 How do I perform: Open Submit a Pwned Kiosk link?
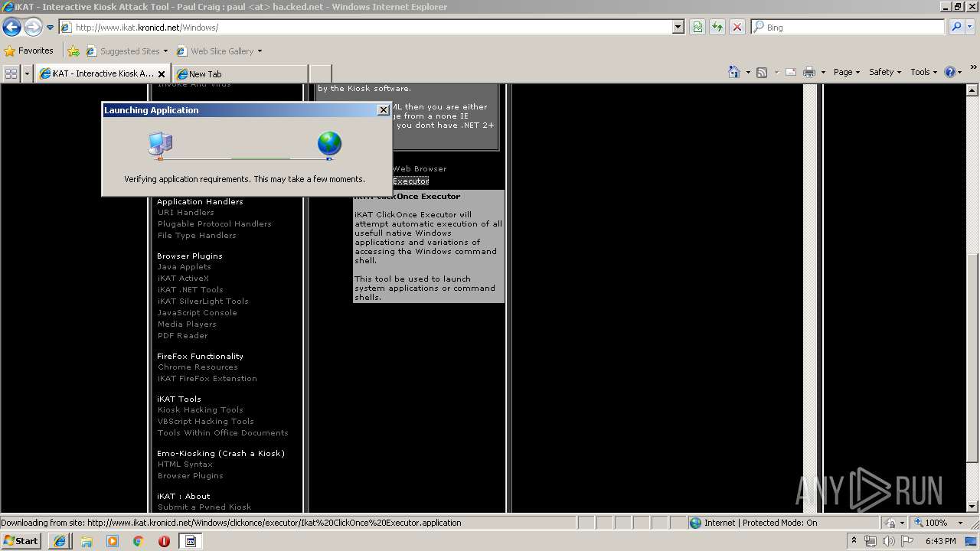[x=204, y=507]
